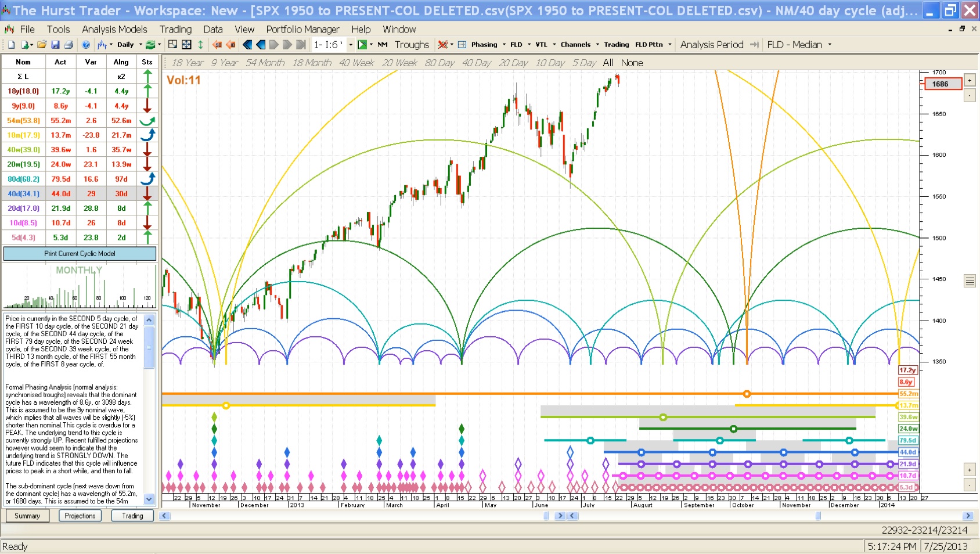
Task: Click Print Current Cyclic Model button
Action: (80, 254)
